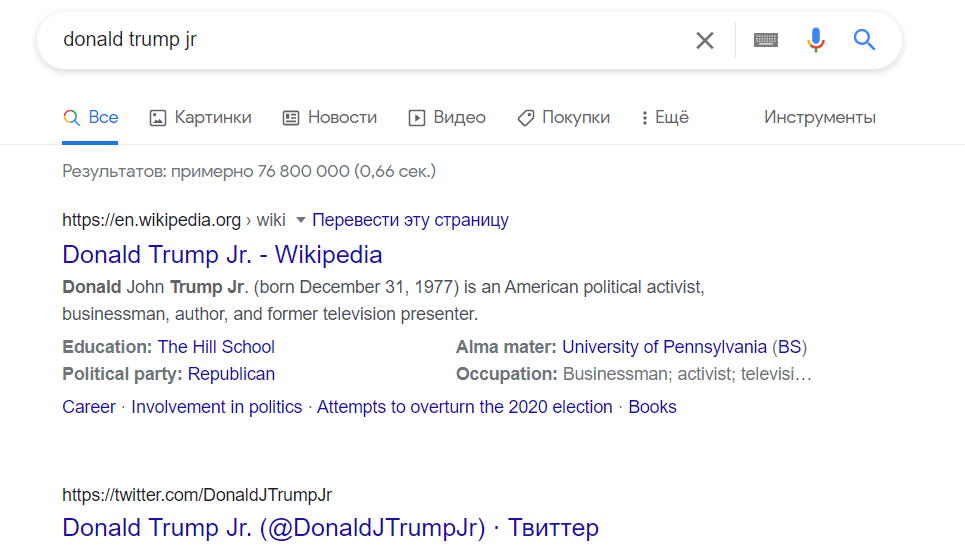Expand the Ещё more options menu
The height and width of the screenshot is (557, 965).
coord(665,117)
